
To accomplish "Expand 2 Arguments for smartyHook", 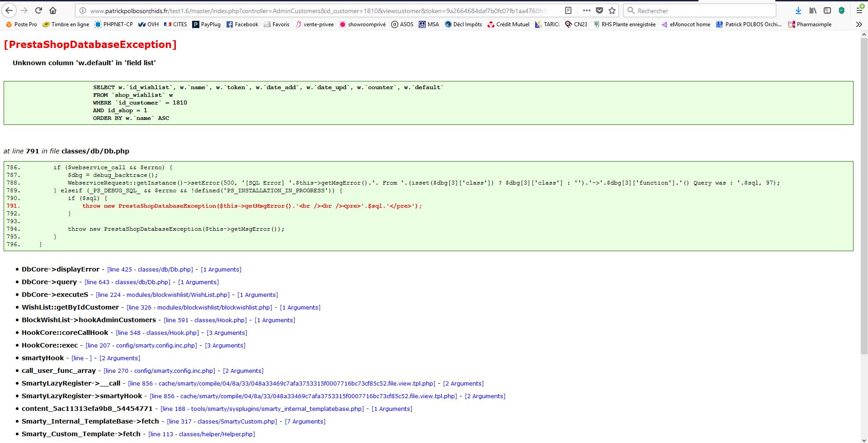I will [120, 358].
